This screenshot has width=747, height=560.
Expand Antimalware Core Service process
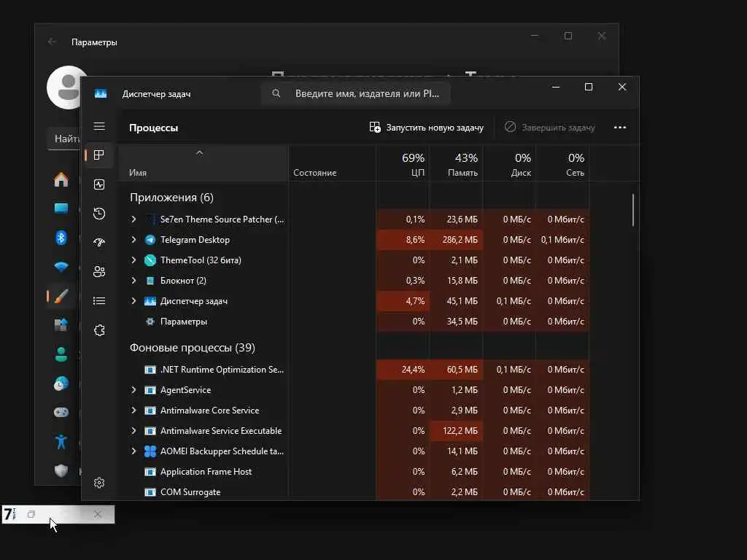coord(134,410)
